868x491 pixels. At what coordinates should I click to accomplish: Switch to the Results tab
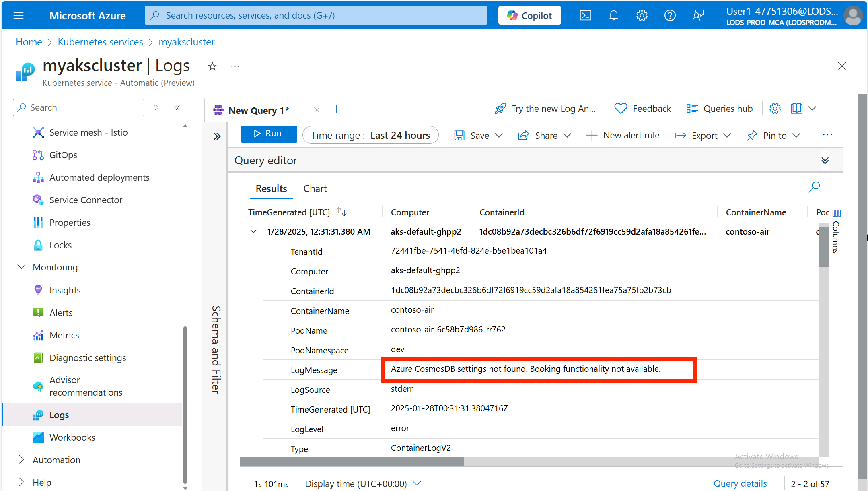[x=272, y=188]
